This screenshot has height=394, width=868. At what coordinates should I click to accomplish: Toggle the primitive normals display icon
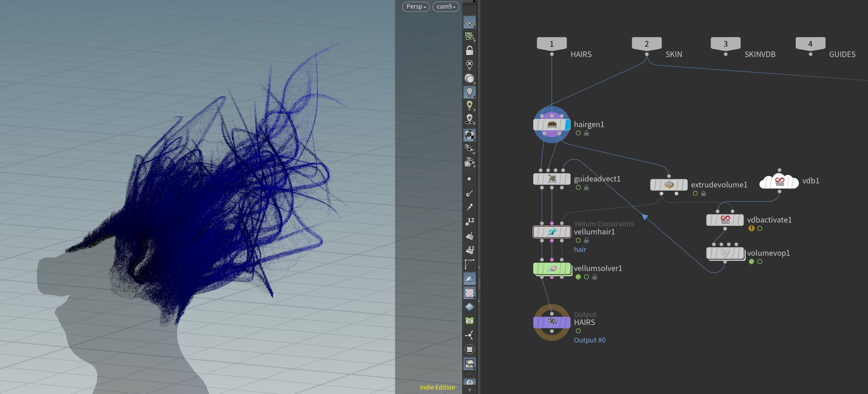click(x=470, y=236)
